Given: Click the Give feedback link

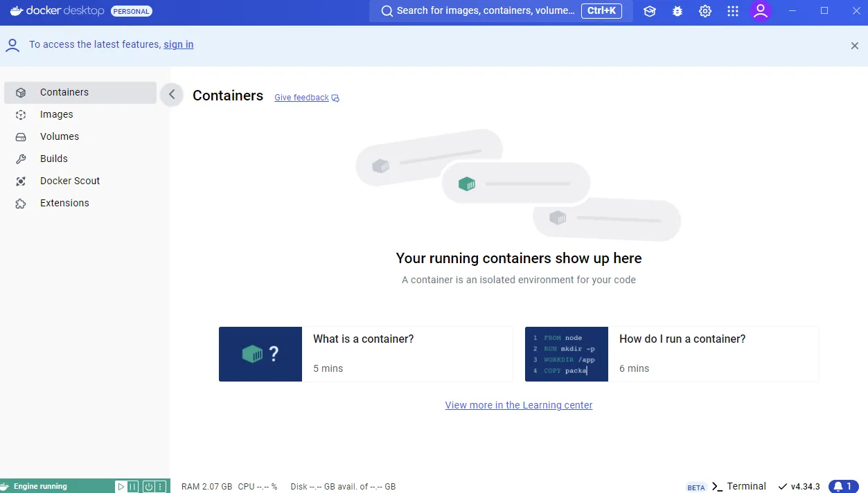Looking at the screenshot, I should (x=301, y=98).
